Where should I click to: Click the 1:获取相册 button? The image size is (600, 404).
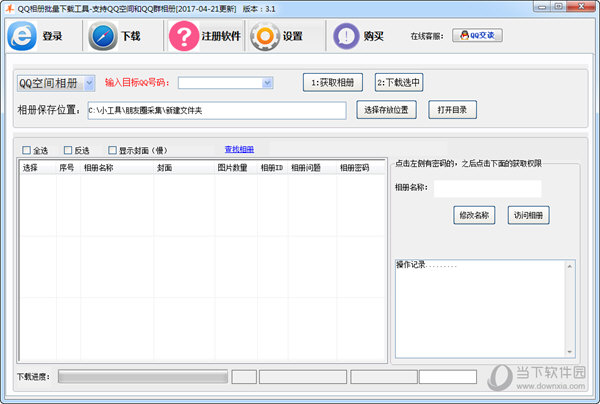(x=333, y=82)
